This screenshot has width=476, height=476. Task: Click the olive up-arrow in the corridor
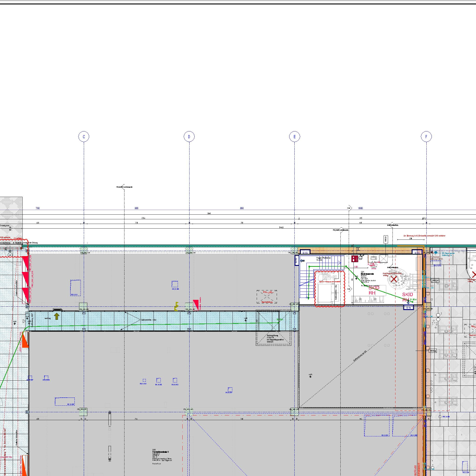point(57,316)
